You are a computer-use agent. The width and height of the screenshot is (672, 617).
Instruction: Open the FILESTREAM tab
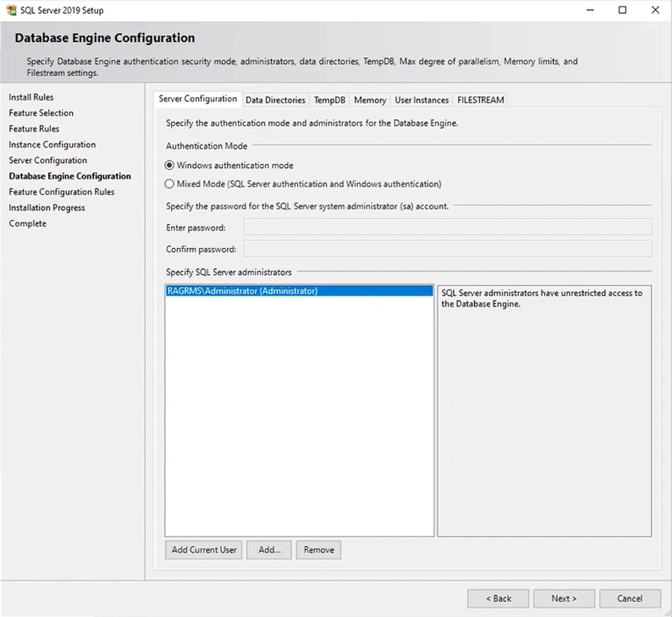481,100
